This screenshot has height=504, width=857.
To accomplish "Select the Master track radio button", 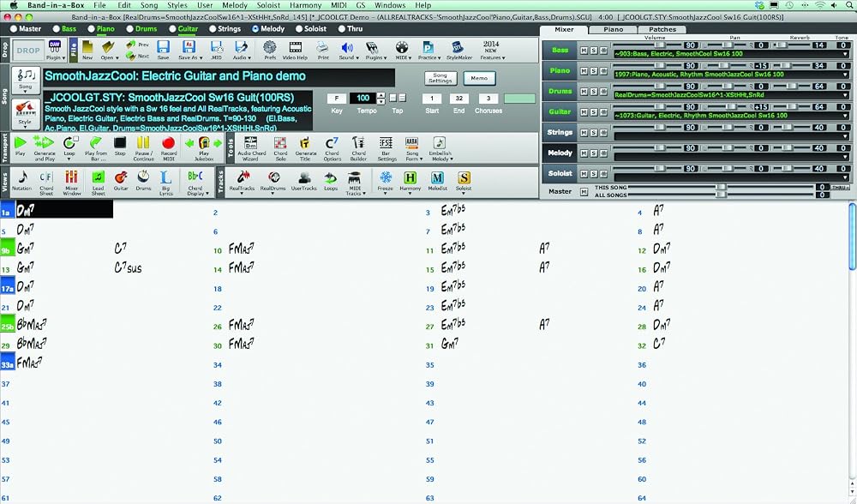I will click(14, 29).
